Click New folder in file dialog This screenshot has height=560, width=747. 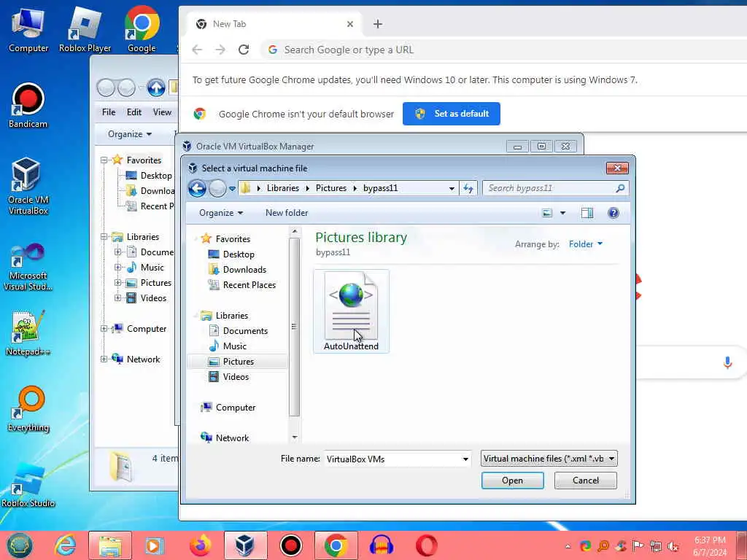(287, 213)
